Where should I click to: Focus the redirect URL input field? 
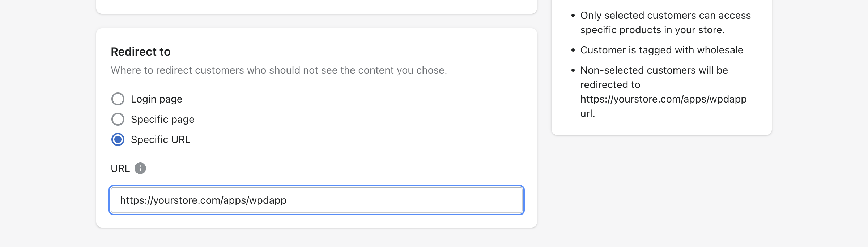click(x=316, y=200)
